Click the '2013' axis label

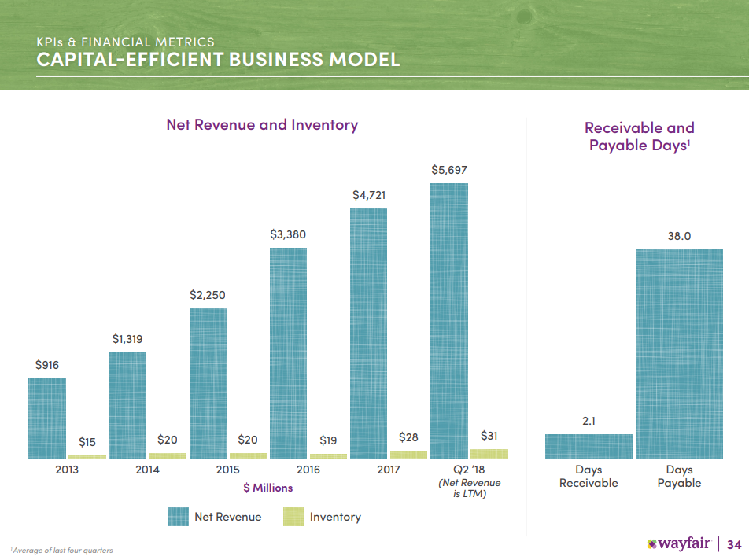(x=67, y=470)
